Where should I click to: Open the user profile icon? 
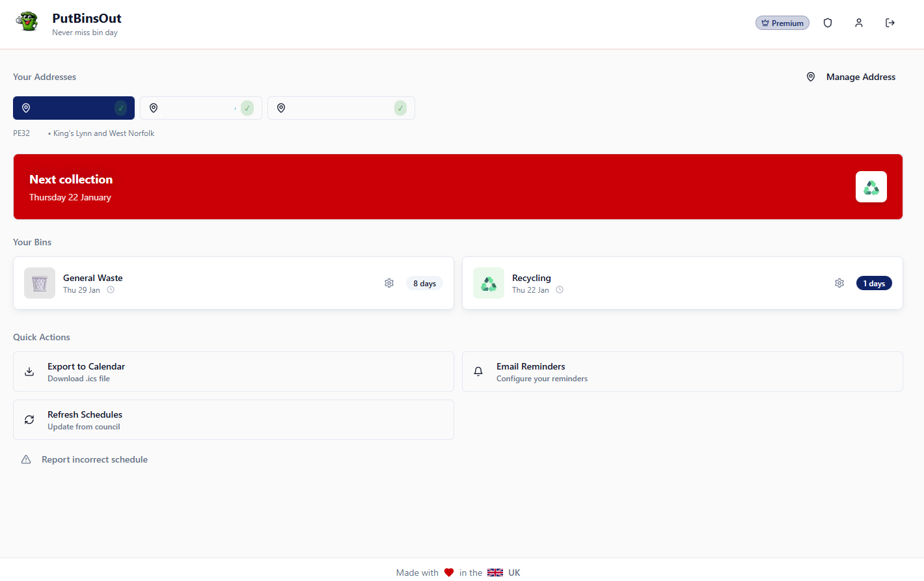(x=859, y=23)
